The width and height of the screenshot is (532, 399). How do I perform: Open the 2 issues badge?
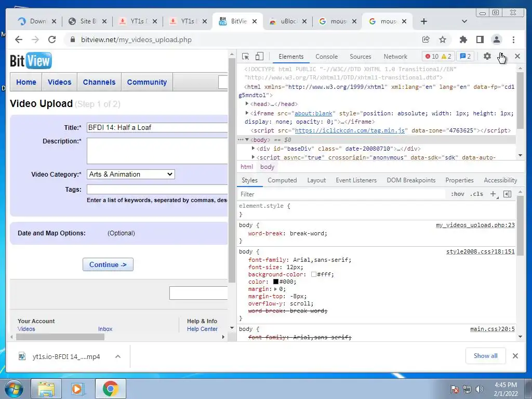pos(465,56)
